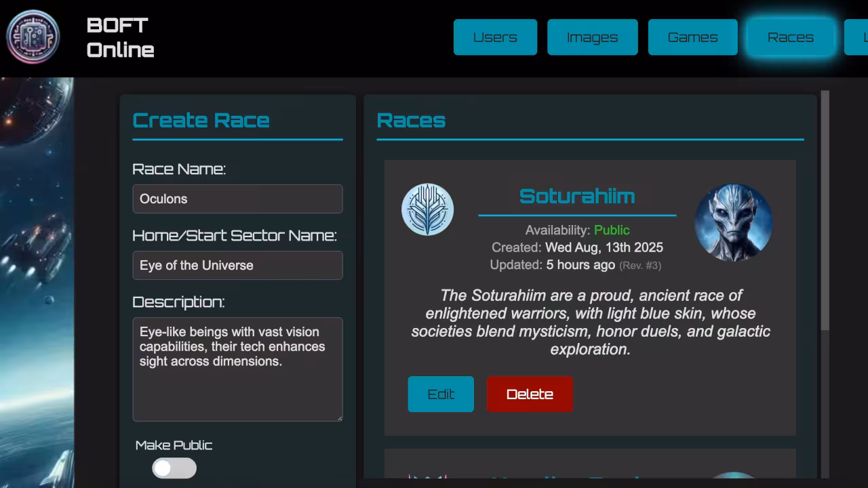The image size is (868, 488).
Task: Click the Soturahiim race name heading
Action: click(x=577, y=197)
